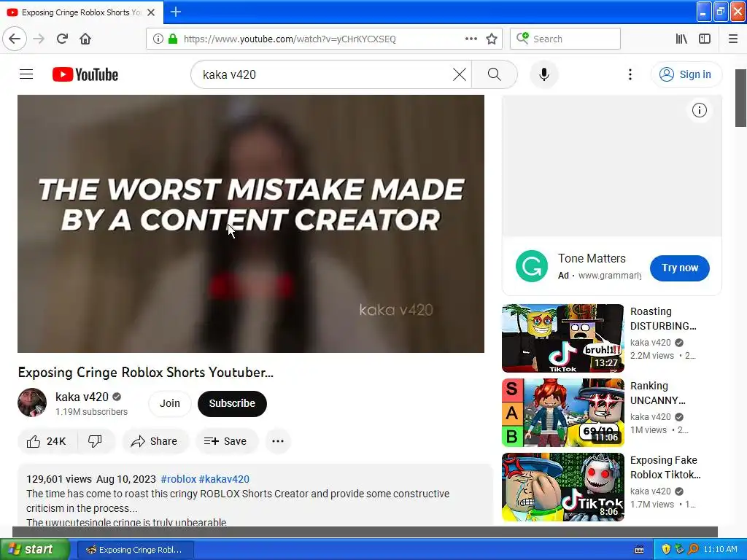The image size is (747, 560).
Task: Open the Roasting DISTURBING video title
Action: coord(663,319)
